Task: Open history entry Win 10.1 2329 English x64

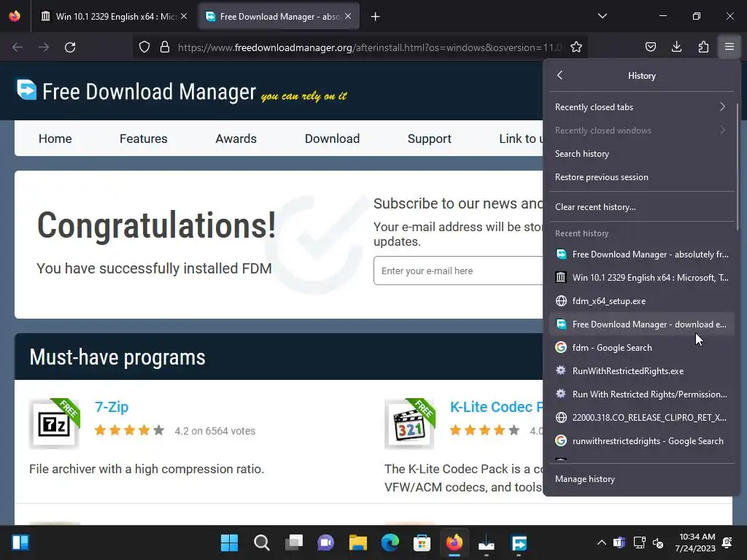Action: pyautogui.click(x=641, y=278)
